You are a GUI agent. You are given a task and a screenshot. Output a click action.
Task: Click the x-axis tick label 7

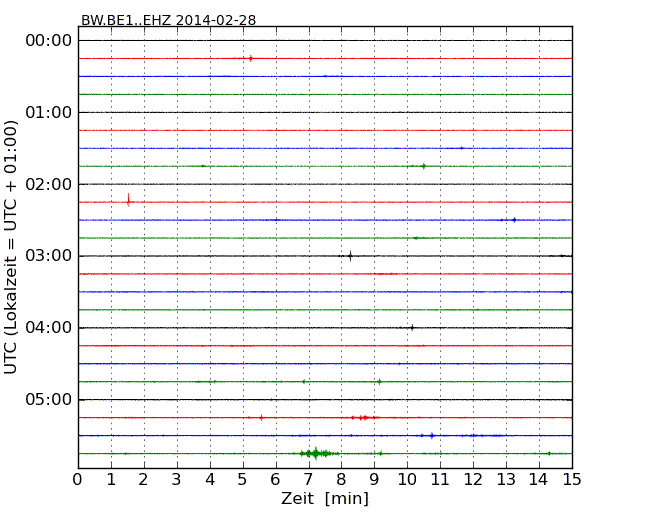coord(308,480)
